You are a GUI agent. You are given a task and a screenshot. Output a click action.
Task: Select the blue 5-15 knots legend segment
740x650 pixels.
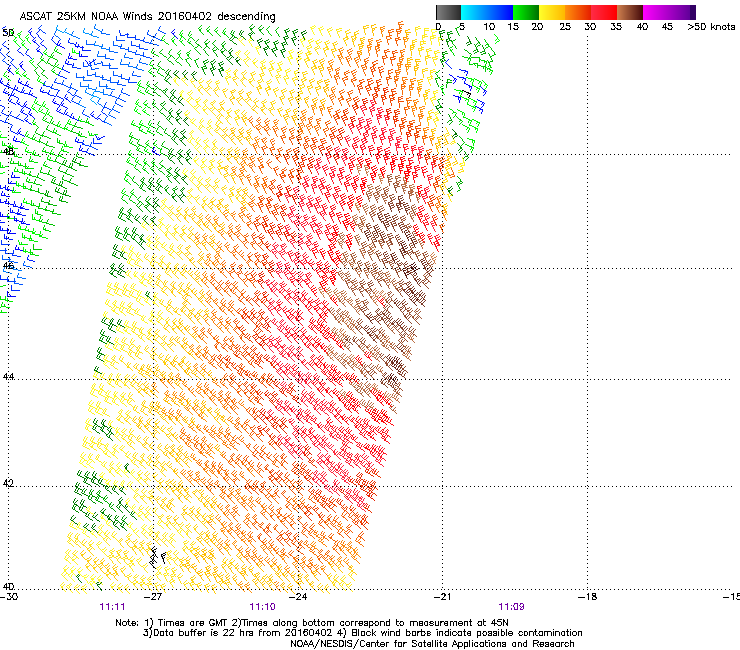pyautogui.click(x=487, y=12)
